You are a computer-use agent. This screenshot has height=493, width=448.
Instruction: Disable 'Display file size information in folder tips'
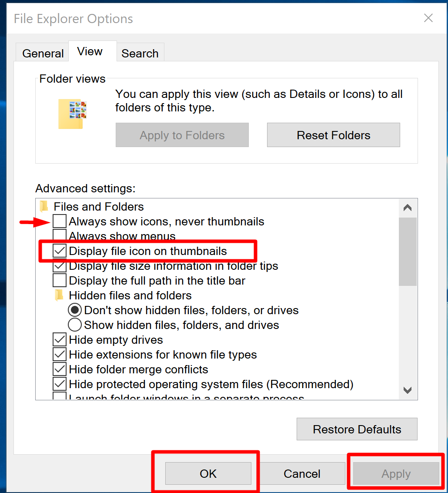point(59,266)
